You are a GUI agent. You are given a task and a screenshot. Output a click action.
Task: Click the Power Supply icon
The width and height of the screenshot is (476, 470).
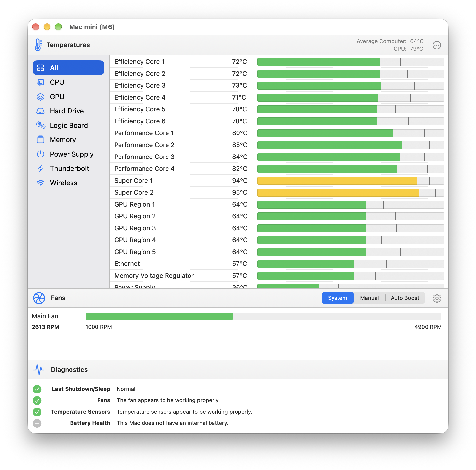point(40,154)
